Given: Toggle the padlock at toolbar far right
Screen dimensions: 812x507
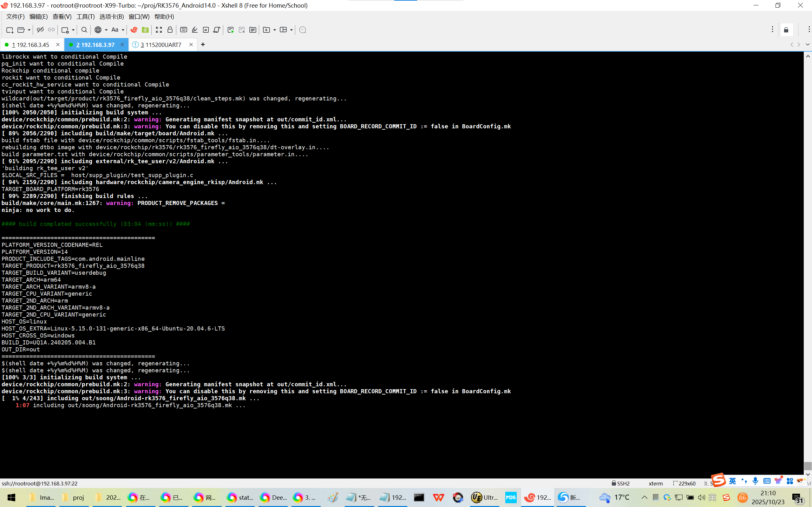Looking at the screenshot, I should tap(786, 30).
